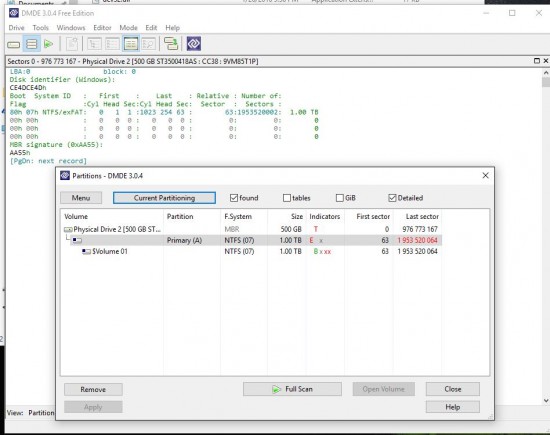Click the Partition column header
Image resolution: width=550 pixels, height=435 pixels.
192,217
